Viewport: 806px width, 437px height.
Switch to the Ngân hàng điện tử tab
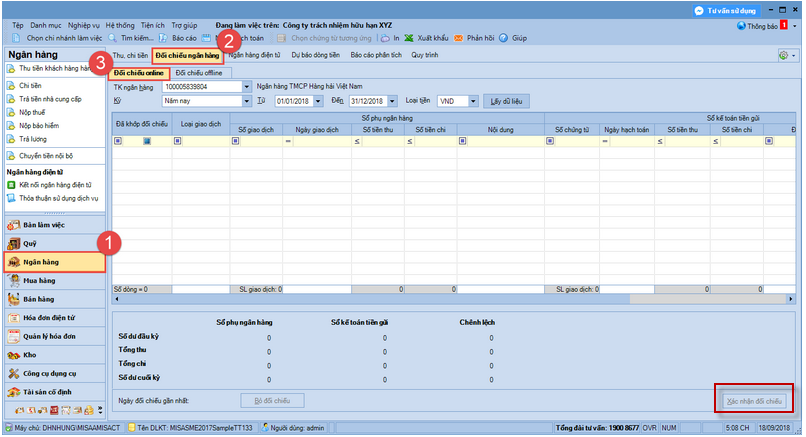click(254, 55)
